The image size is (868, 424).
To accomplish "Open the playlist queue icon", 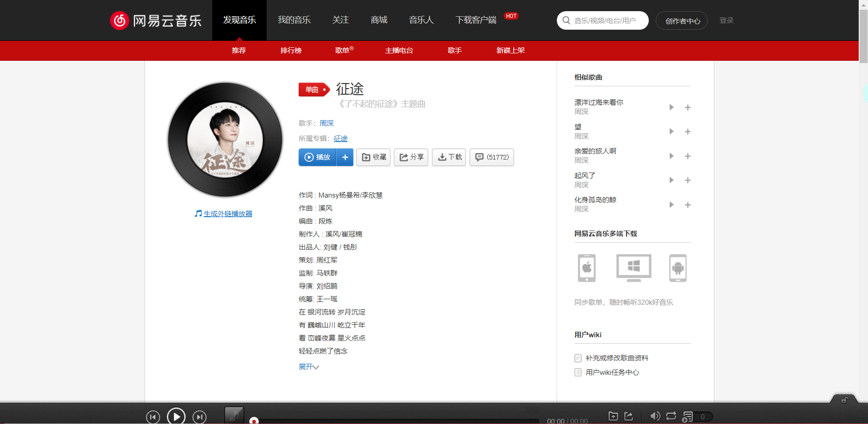I will coord(687,417).
